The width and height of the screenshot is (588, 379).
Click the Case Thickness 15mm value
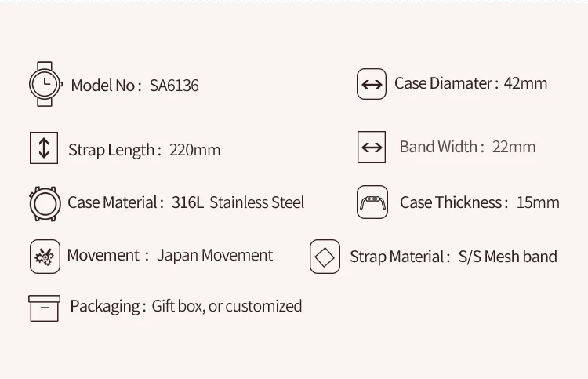pyautogui.click(x=538, y=202)
